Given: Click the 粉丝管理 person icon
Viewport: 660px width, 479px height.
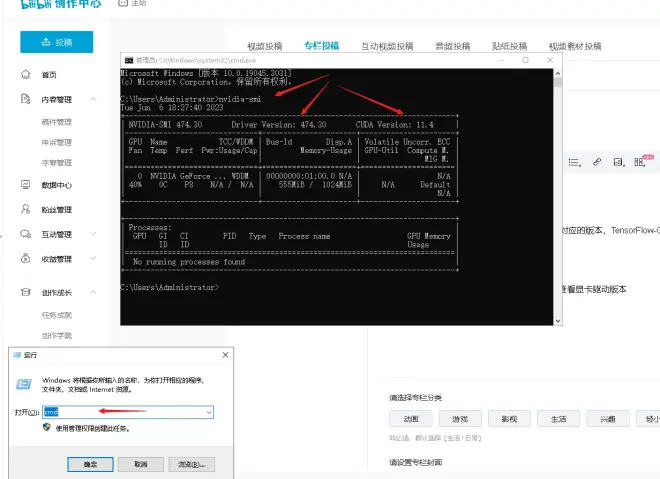Looking at the screenshot, I should [25, 209].
